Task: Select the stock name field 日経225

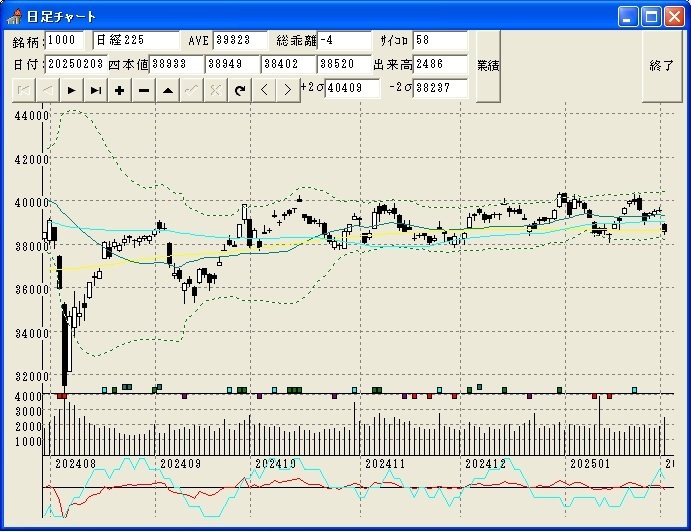Action: point(136,41)
